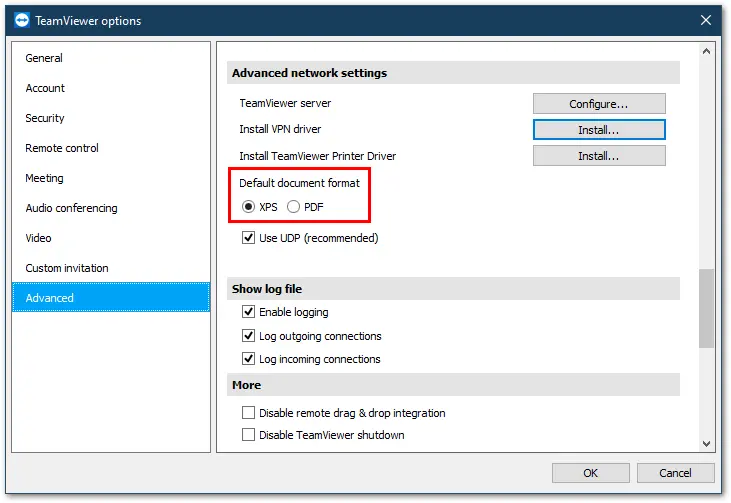Toggle Use UDP (recommended) checkbox

coord(248,238)
